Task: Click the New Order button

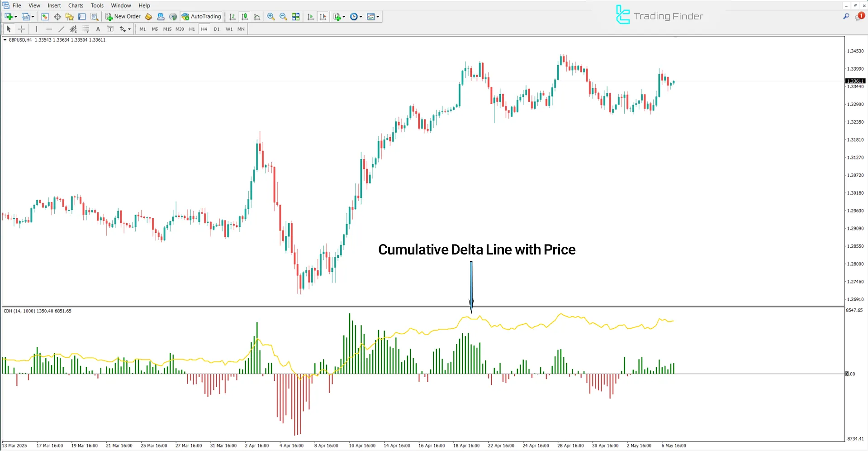Action: 123,17
